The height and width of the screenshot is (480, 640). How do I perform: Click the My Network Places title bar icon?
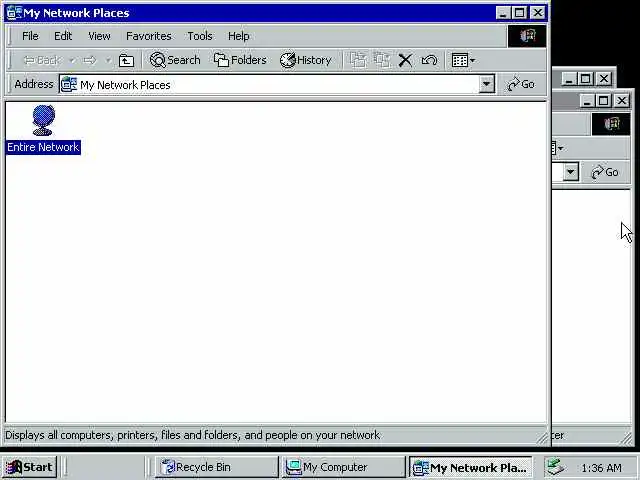[x=14, y=13]
